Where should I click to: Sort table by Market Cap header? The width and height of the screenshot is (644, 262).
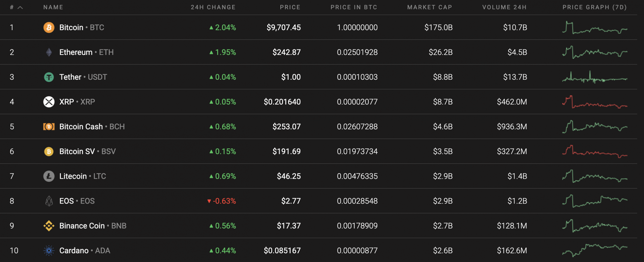[430, 7]
